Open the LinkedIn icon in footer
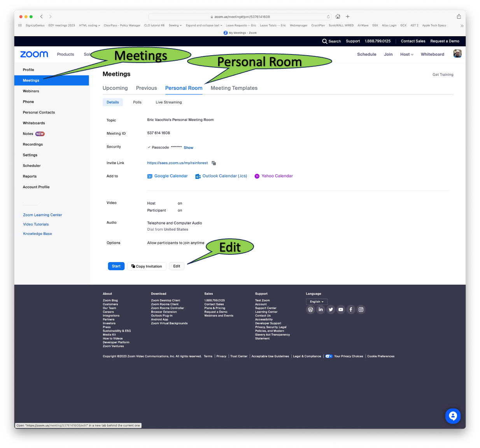Image resolution: width=480 pixels, height=448 pixels. [x=321, y=310]
